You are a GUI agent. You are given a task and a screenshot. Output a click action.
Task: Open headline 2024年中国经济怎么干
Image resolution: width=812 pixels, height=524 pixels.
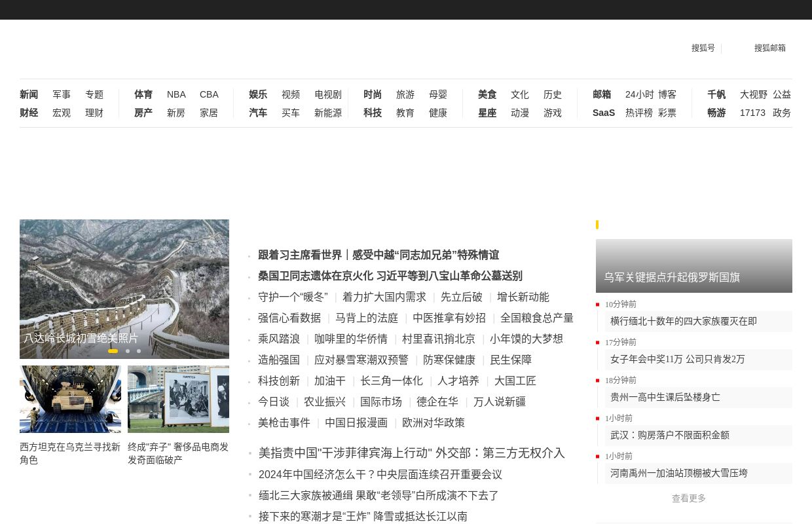(380, 474)
